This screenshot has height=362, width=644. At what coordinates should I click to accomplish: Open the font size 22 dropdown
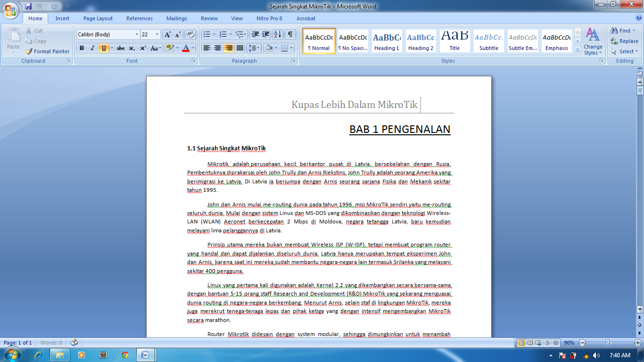[x=157, y=34]
